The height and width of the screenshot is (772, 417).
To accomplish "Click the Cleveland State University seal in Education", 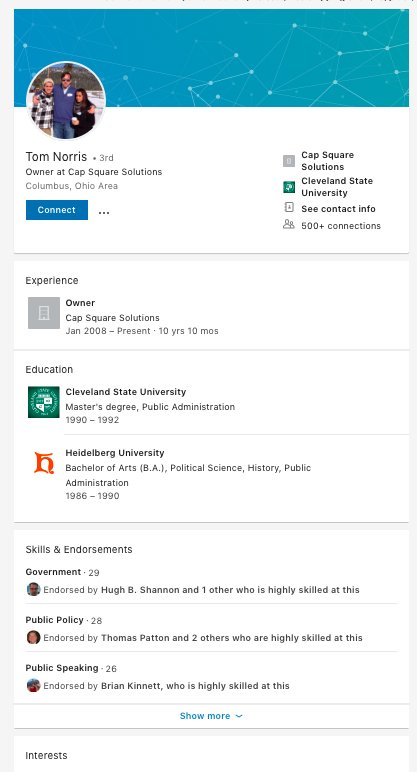I will (x=44, y=402).
